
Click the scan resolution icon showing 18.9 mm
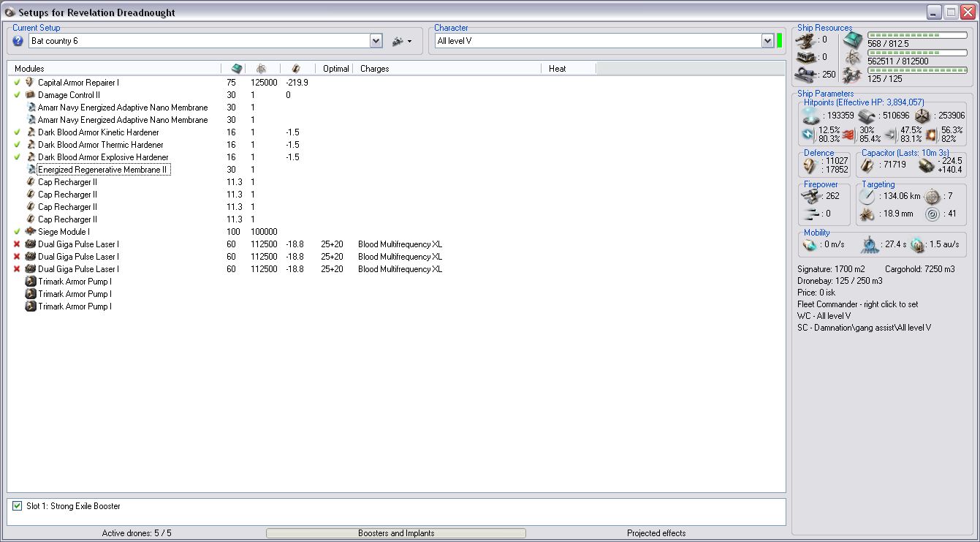[x=867, y=214]
